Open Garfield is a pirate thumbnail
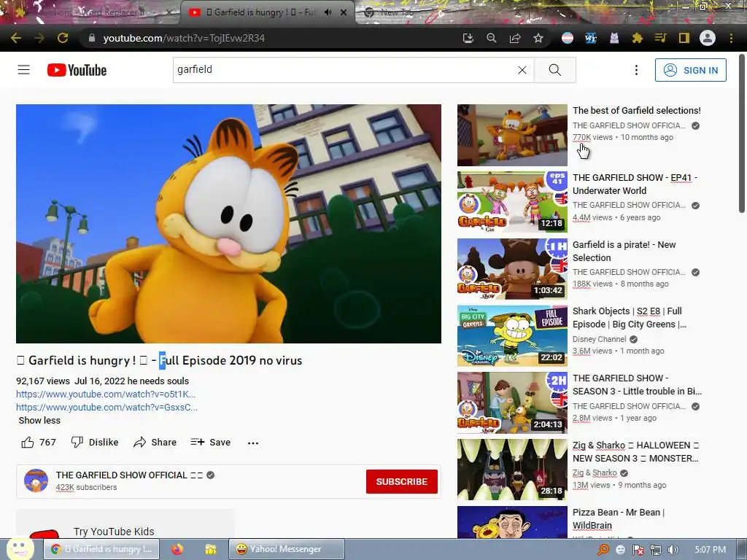This screenshot has height=560, width=747. (x=512, y=269)
